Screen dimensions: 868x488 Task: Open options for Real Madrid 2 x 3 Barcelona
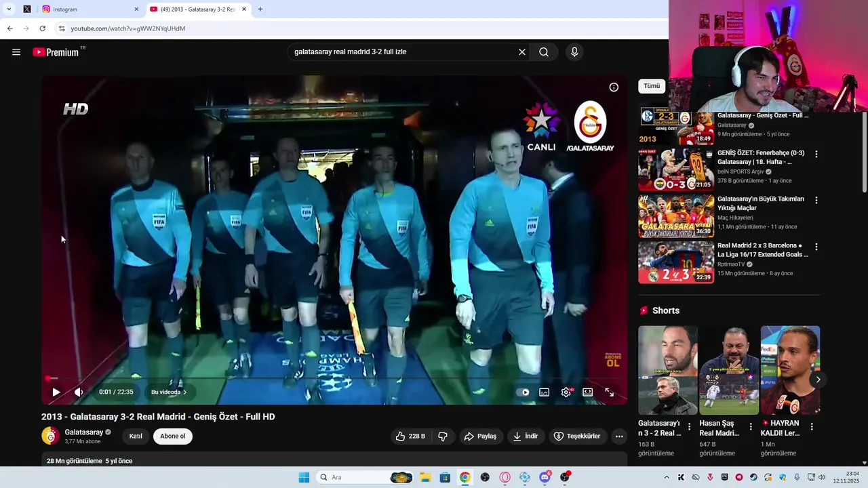coord(816,247)
